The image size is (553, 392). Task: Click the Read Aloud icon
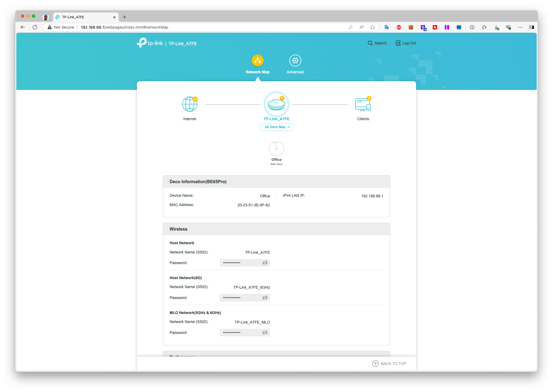tap(362, 27)
